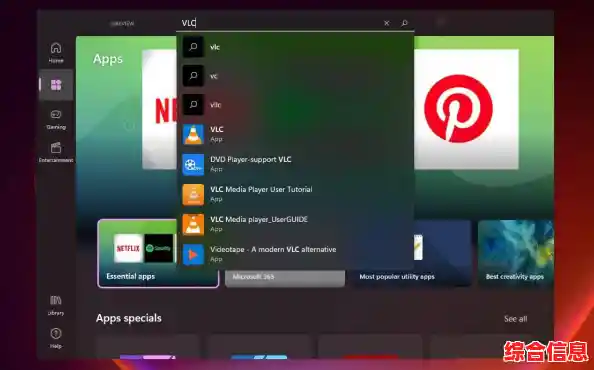The image size is (594, 370).
Task: Click See all for Apps specials
Action: click(x=515, y=319)
